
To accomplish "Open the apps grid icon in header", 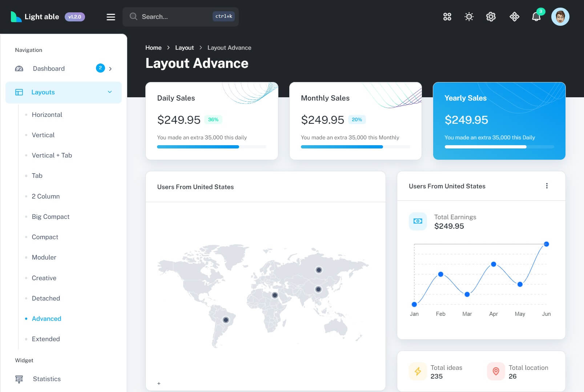I will click(x=447, y=17).
